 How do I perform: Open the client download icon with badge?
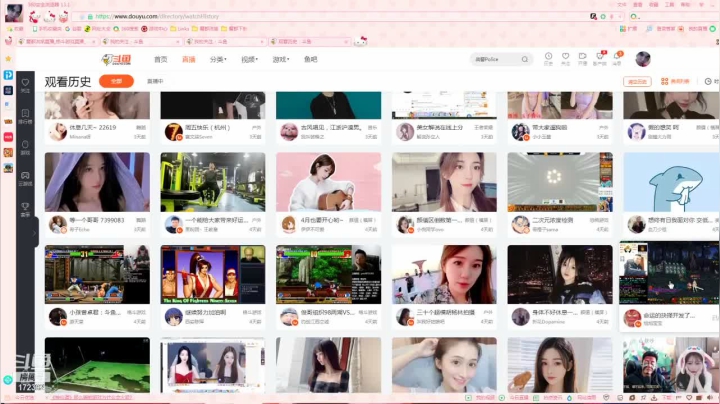pos(600,58)
